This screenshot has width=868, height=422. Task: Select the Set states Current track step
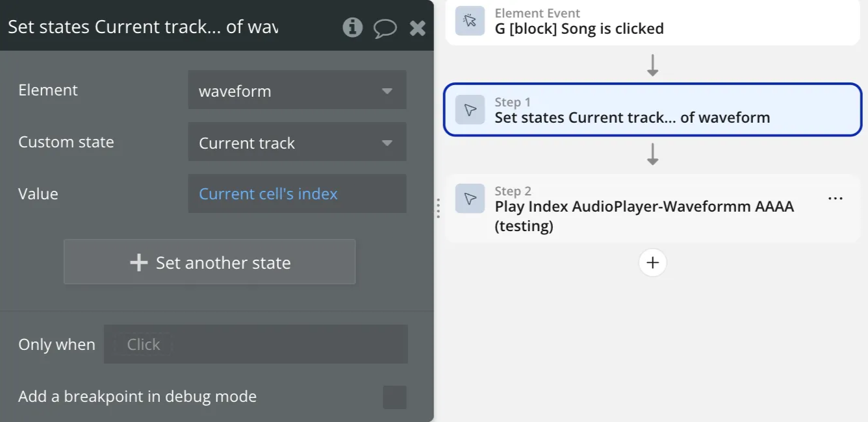(632, 118)
